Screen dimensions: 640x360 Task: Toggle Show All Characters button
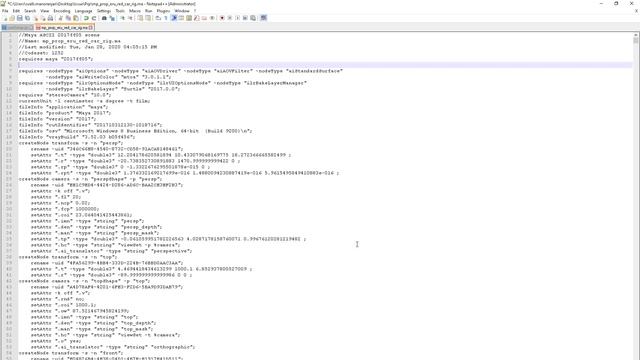pos(166,18)
